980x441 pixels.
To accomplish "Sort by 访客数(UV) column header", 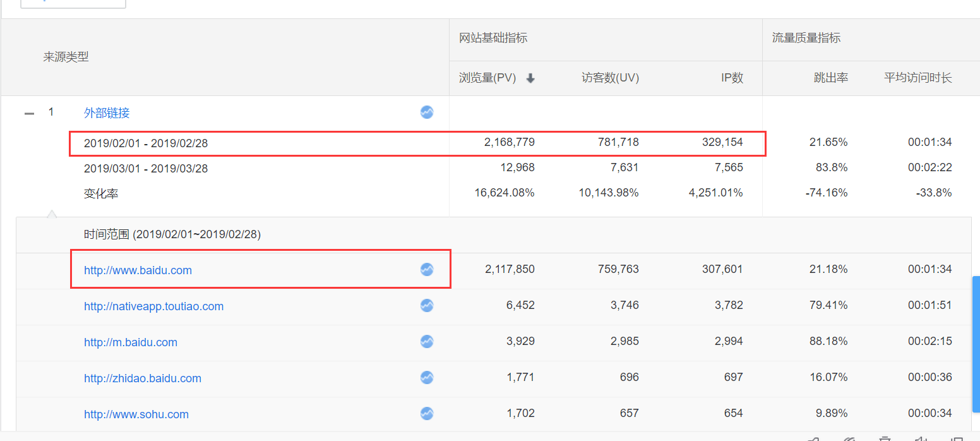I will 610,78.
